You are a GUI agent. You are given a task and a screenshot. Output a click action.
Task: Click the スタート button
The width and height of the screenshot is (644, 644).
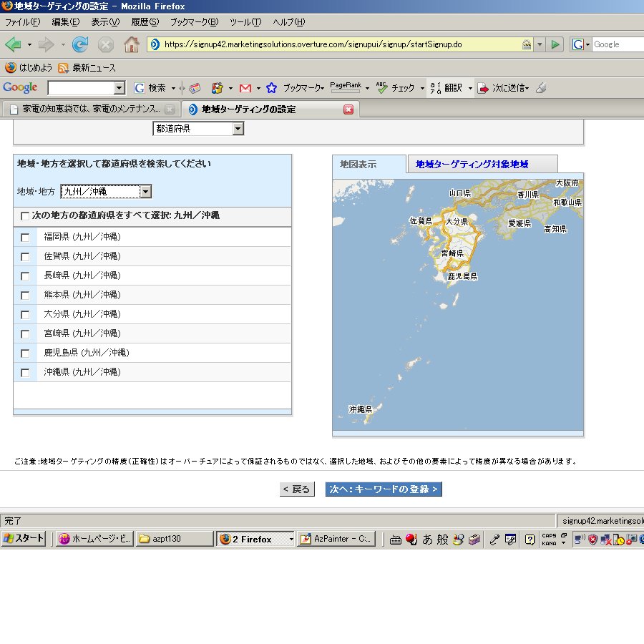click(23, 538)
